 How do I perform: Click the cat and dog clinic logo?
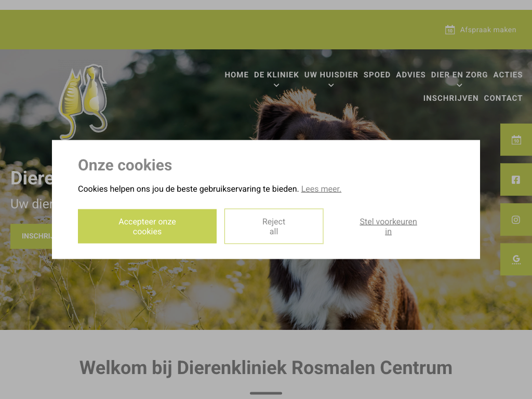83,101
